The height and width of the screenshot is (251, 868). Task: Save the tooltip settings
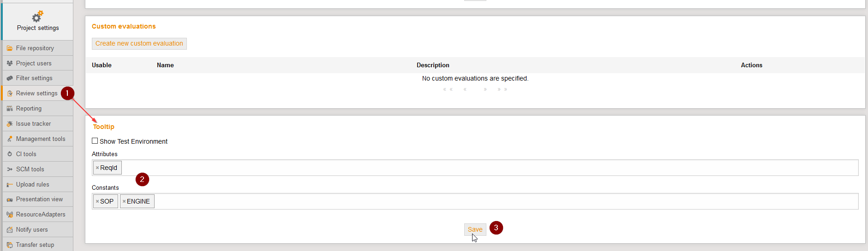click(475, 229)
